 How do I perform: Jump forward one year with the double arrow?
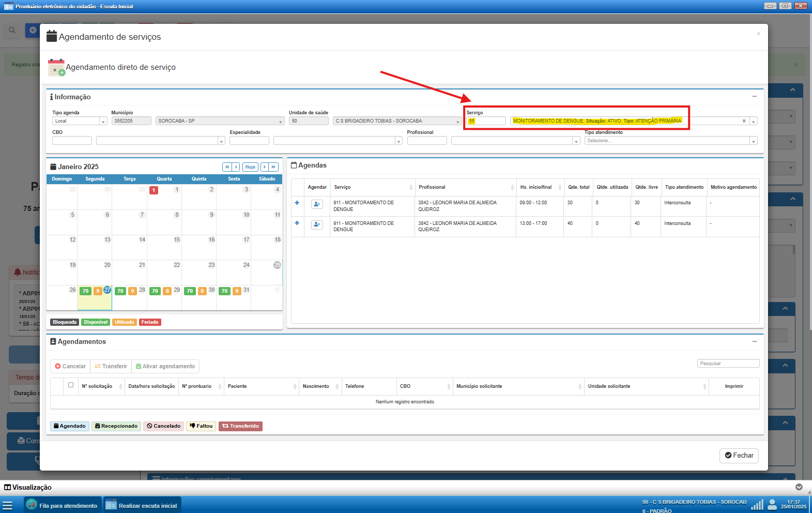[273, 167]
